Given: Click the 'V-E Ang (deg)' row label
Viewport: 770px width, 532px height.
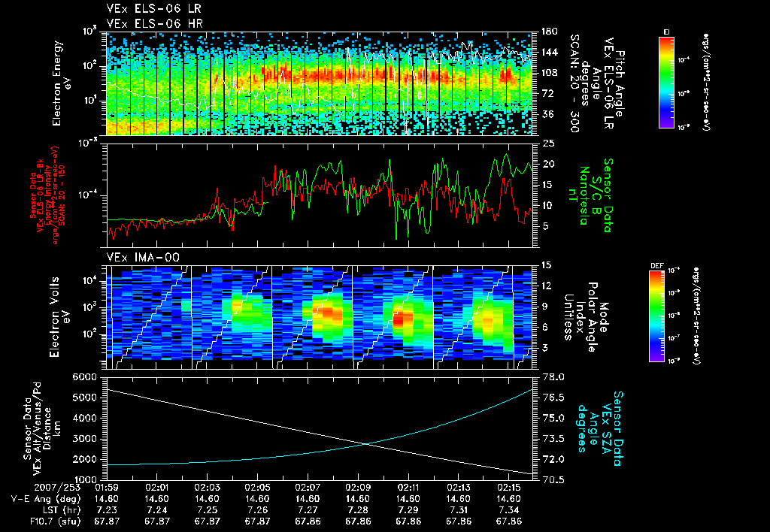Looking at the screenshot, I should coord(46,499).
